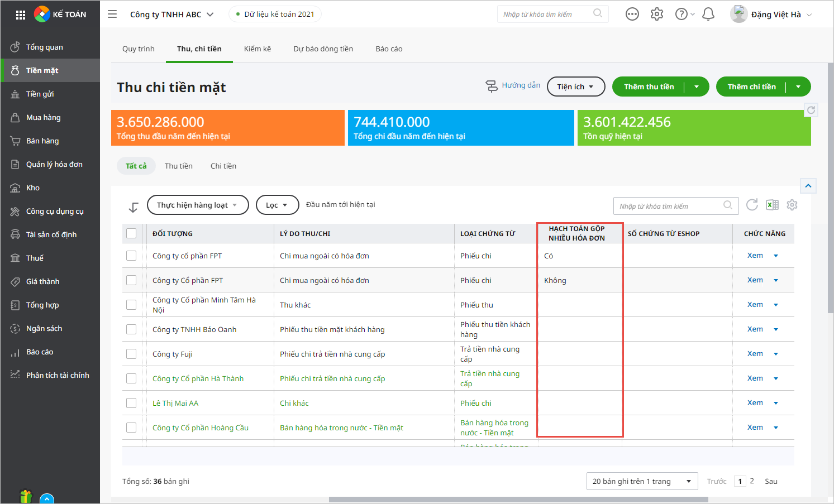
Task: Open the Lọc filter dropdown
Action: click(x=277, y=205)
